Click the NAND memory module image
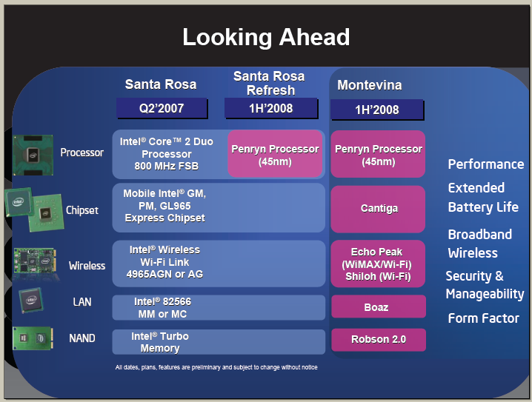The height and width of the screenshot is (402, 532). coord(31,339)
